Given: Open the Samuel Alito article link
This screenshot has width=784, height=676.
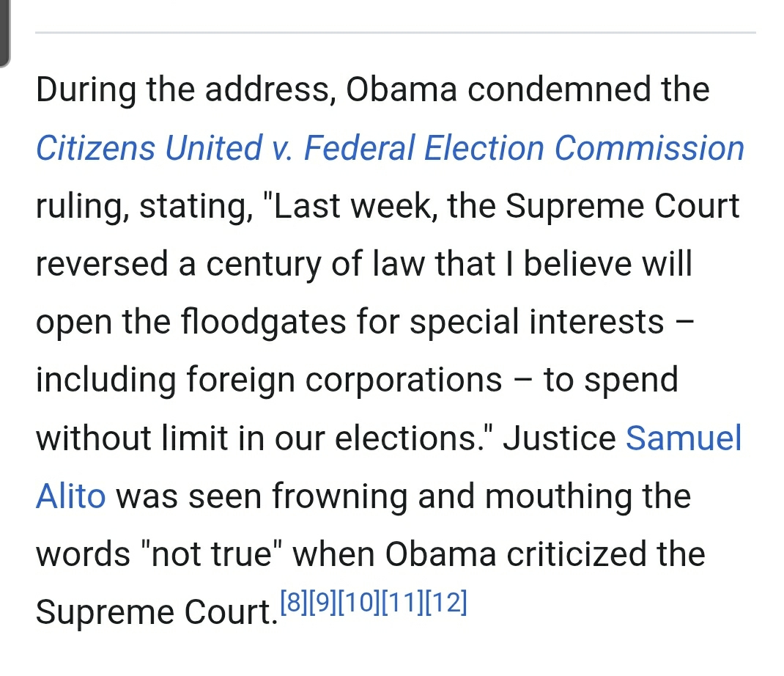Looking at the screenshot, I should pyautogui.click(x=683, y=438).
